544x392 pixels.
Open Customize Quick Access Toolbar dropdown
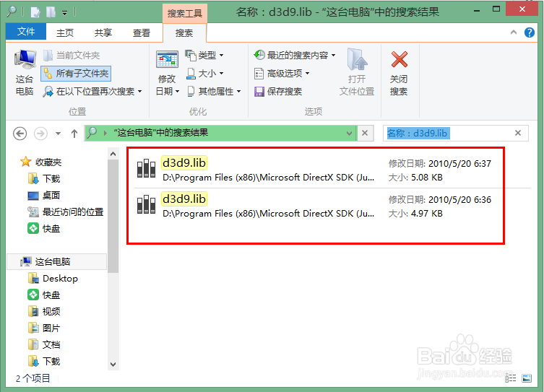pyautogui.click(x=65, y=13)
